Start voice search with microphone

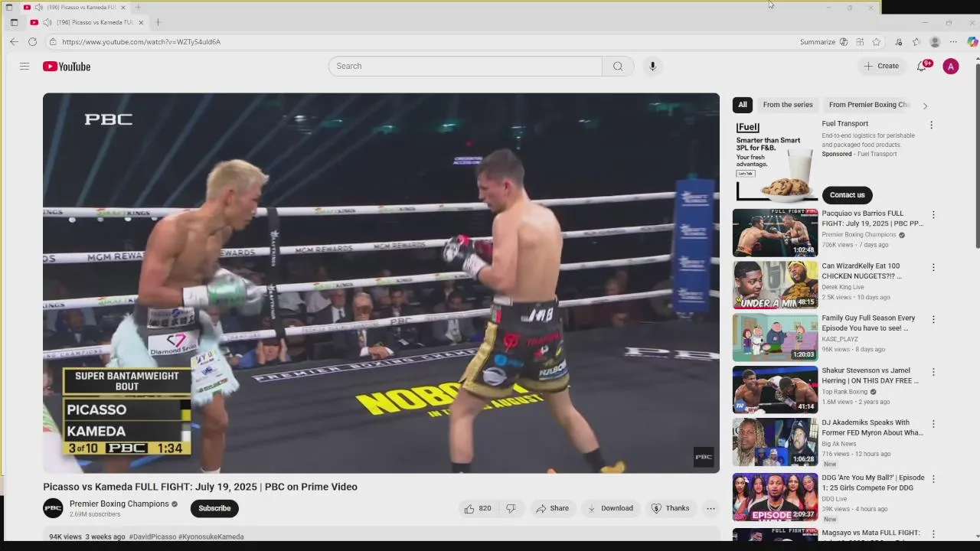click(652, 66)
